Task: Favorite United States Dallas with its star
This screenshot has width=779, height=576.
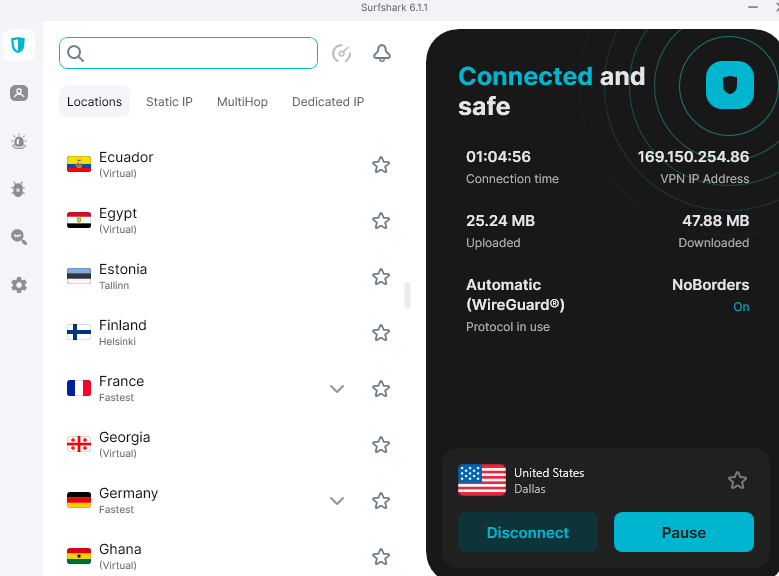Action: [x=737, y=480]
